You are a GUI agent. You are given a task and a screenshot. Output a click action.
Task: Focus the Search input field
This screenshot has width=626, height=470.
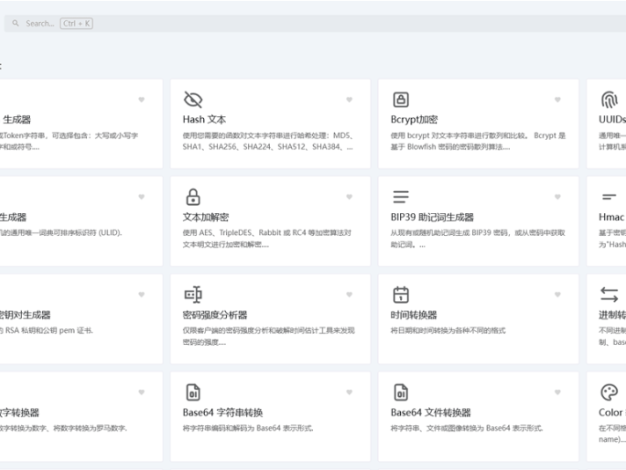pyautogui.click(x=315, y=23)
